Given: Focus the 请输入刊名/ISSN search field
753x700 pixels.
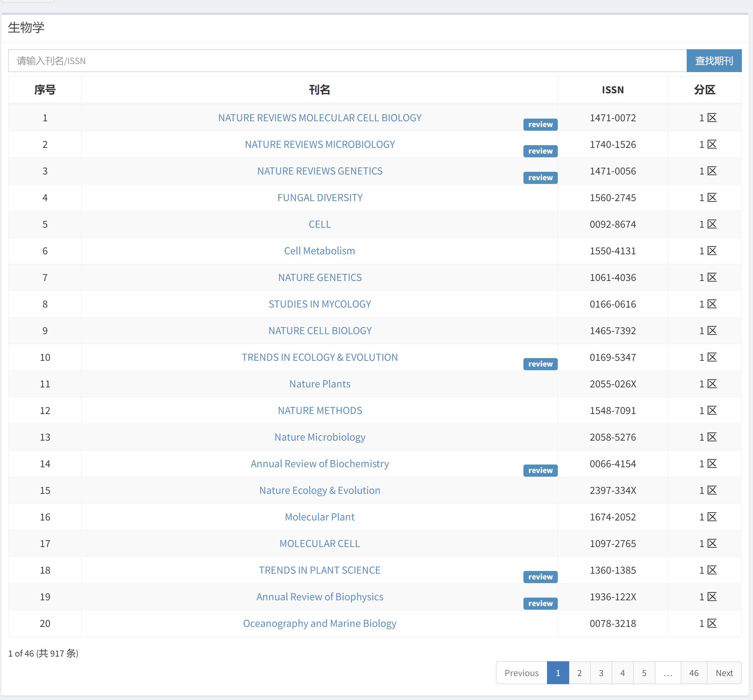Looking at the screenshot, I should (347, 61).
